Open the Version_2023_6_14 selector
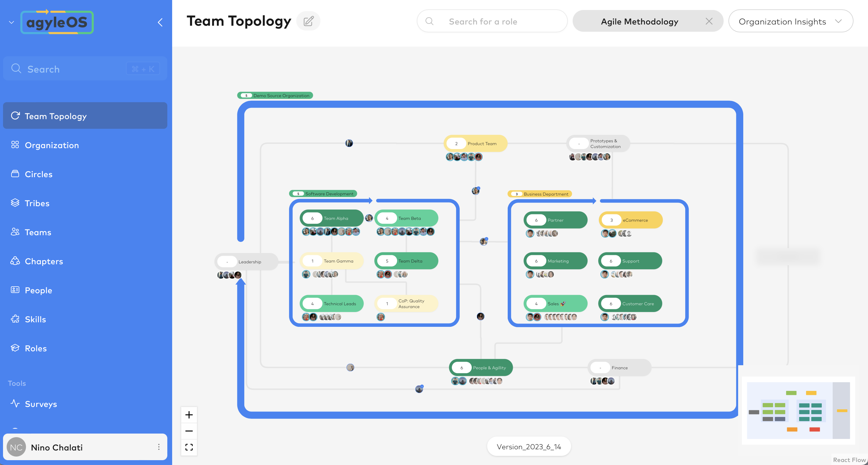 pos(528,447)
